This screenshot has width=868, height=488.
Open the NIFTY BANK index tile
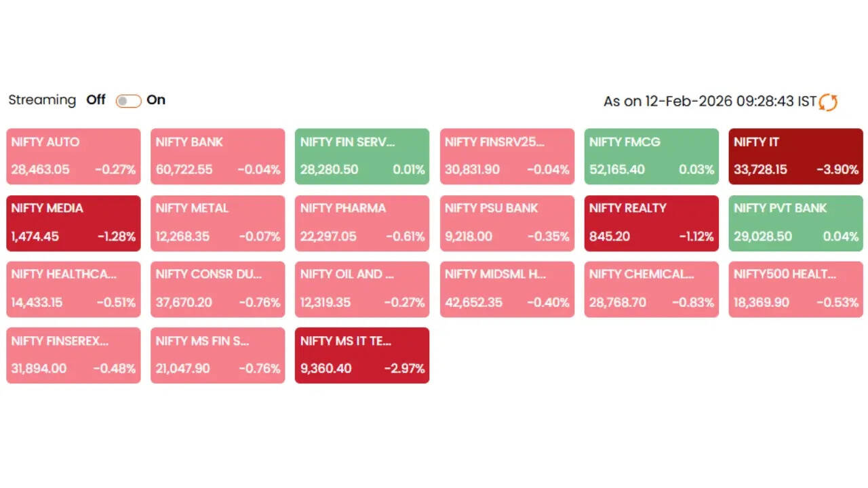point(218,156)
